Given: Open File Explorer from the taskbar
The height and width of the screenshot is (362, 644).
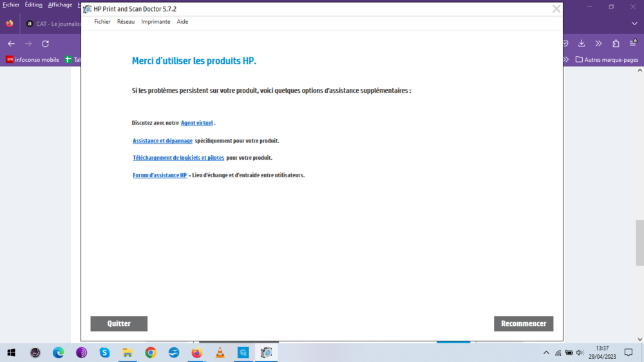Looking at the screenshot, I should (128, 352).
